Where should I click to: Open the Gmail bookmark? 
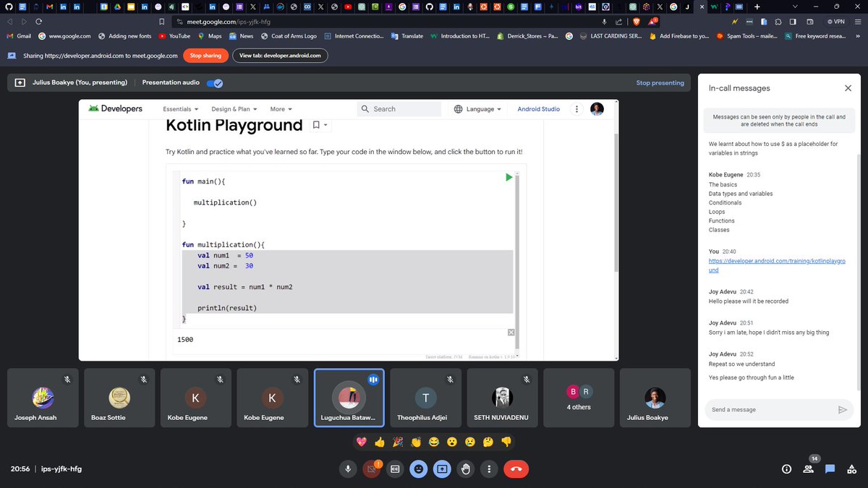coord(18,35)
